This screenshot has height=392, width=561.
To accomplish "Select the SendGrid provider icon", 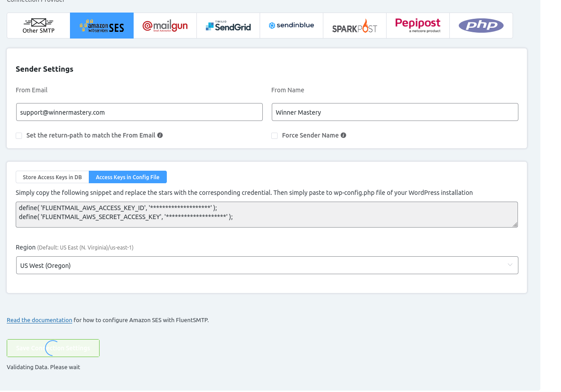I will coord(228,26).
